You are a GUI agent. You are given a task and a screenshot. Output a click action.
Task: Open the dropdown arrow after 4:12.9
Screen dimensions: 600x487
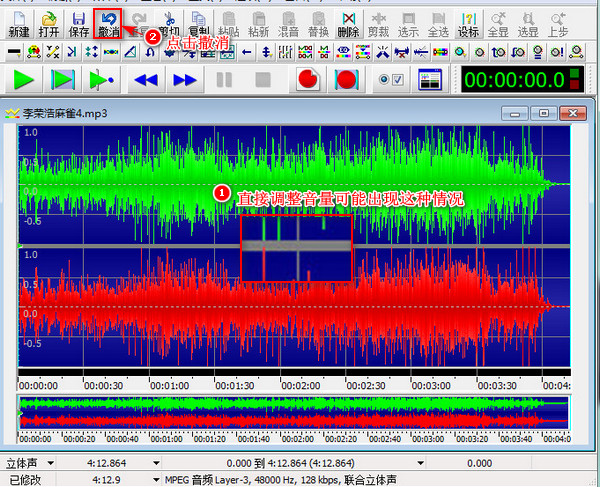pos(156,480)
